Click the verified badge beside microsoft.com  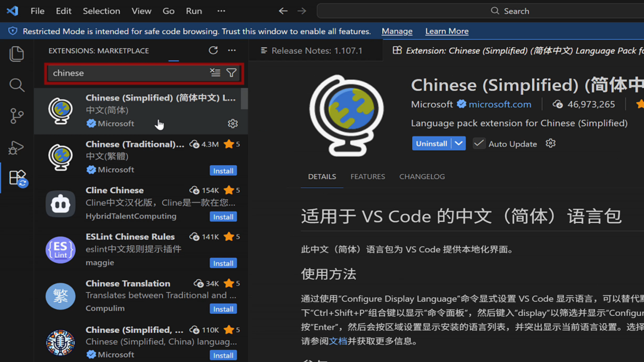(461, 104)
